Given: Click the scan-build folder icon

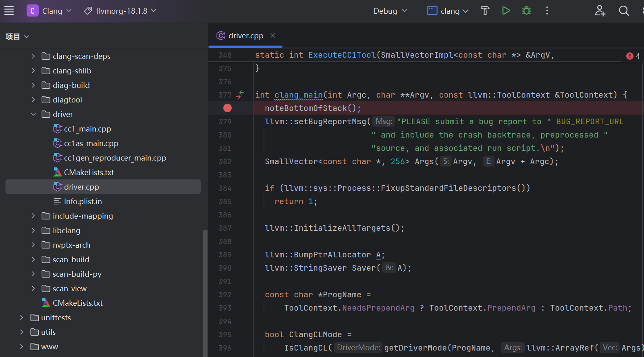Looking at the screenshot, I should pyautogui.click(x=46, y=259).
